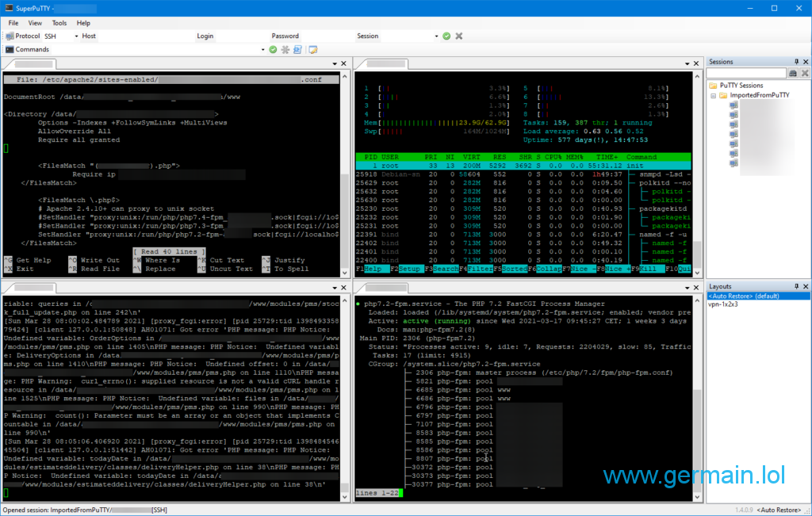Click the PuTTY Sessions root folder
Screen dimensions: 812x516
click(741, 85)
